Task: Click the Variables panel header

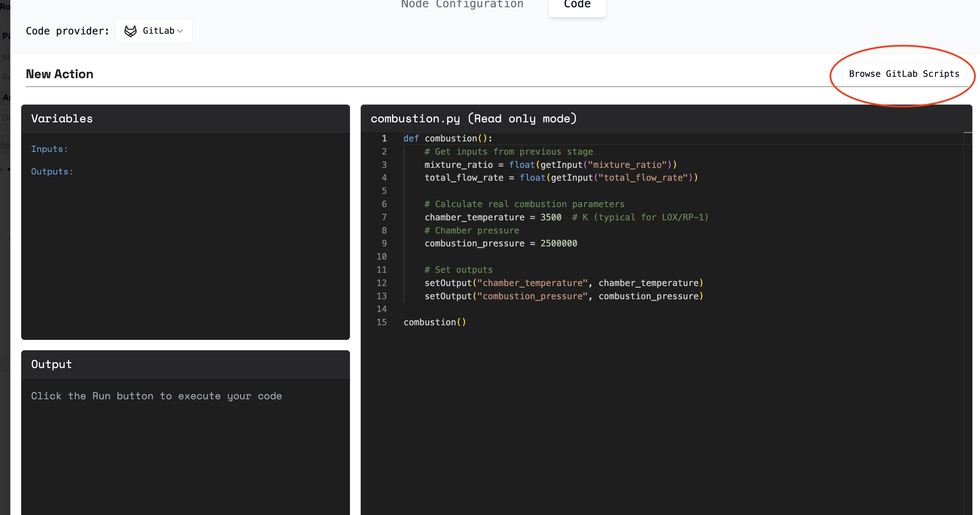Action: tap(62, 118)
